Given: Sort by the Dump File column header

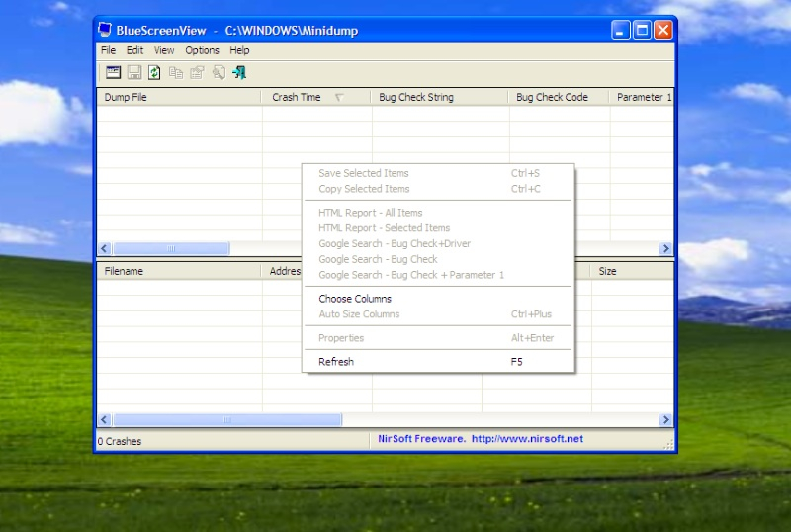Looking at the screenshot, I should 178,97.
